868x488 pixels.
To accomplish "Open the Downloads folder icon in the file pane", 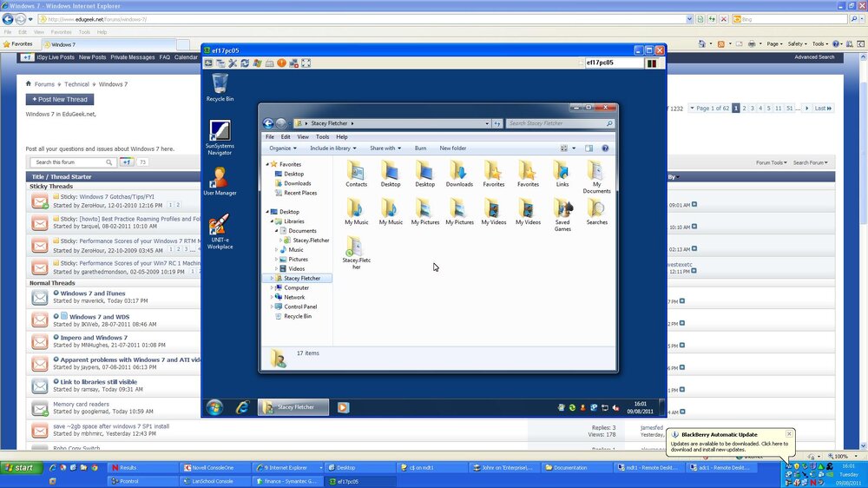I will (459, 174).
